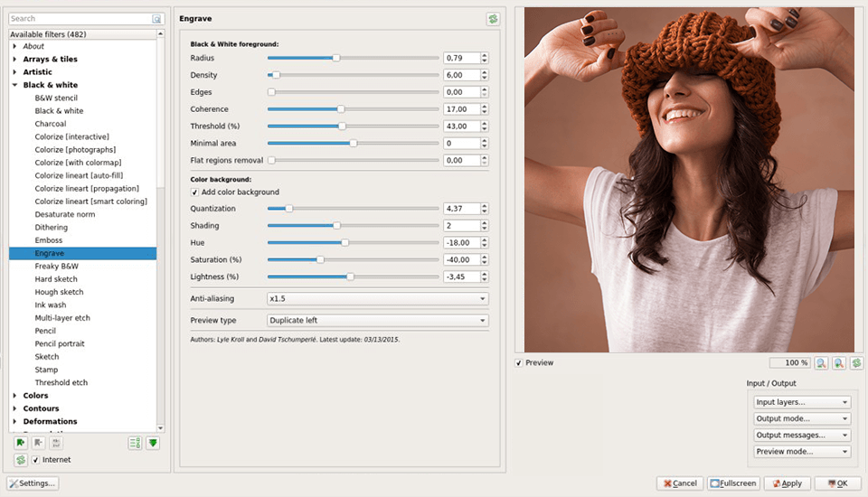Increase Radius with the spinbox up arrow
Viewport: 868px width, 497px height.
click(x=485, y=55)
